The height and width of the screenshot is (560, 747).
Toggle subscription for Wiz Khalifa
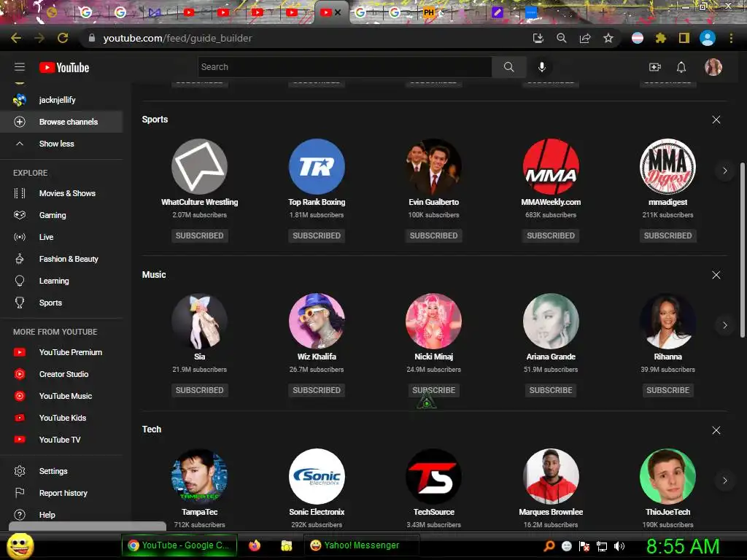(x=317, y=391)
